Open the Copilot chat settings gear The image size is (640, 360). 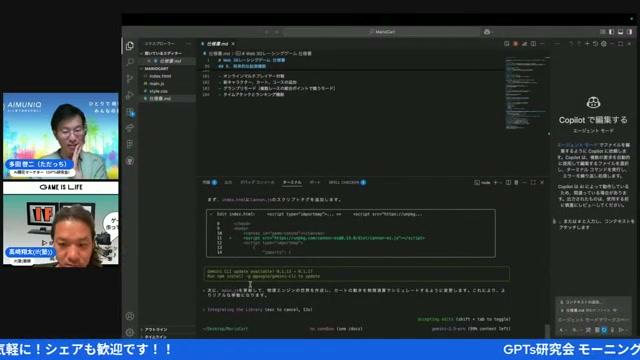coord(604,44)
